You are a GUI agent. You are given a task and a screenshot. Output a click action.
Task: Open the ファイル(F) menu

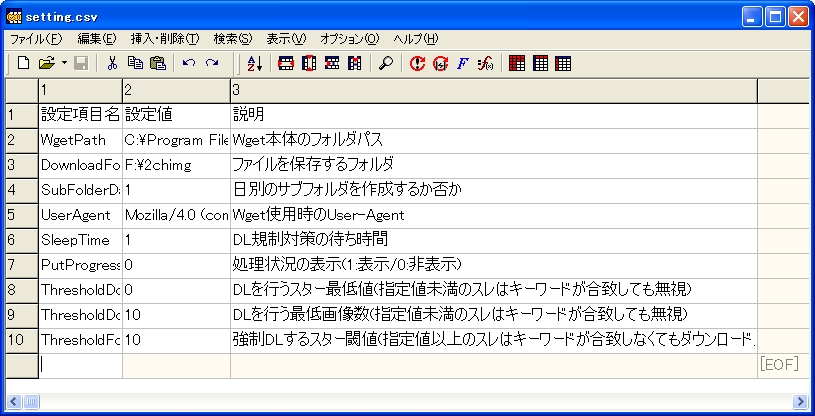pos(36,39)
